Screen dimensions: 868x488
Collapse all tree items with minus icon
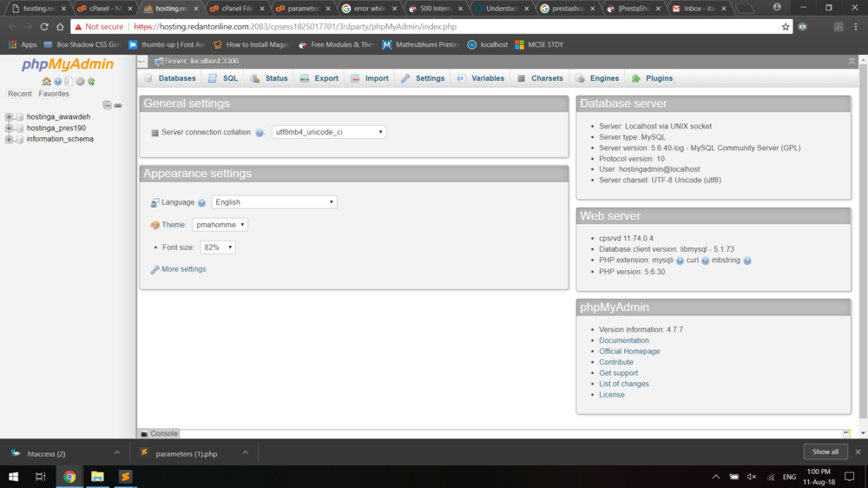point(108,105)
